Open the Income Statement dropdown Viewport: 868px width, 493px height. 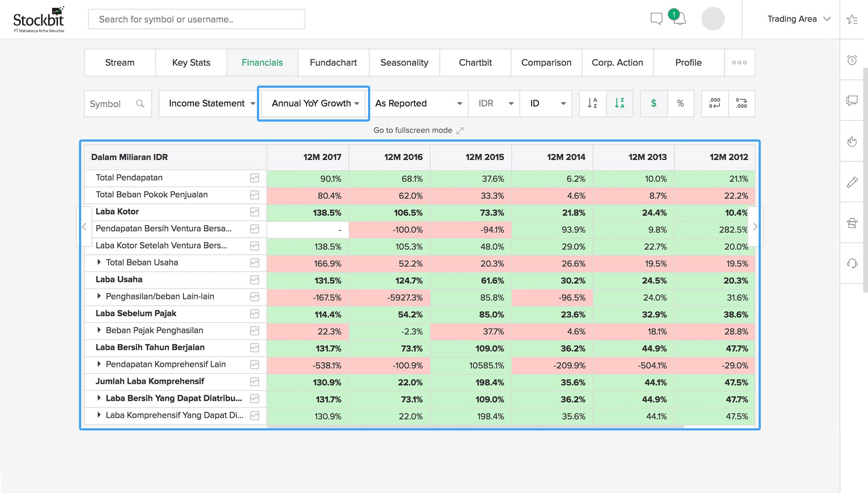pos(209,103)
